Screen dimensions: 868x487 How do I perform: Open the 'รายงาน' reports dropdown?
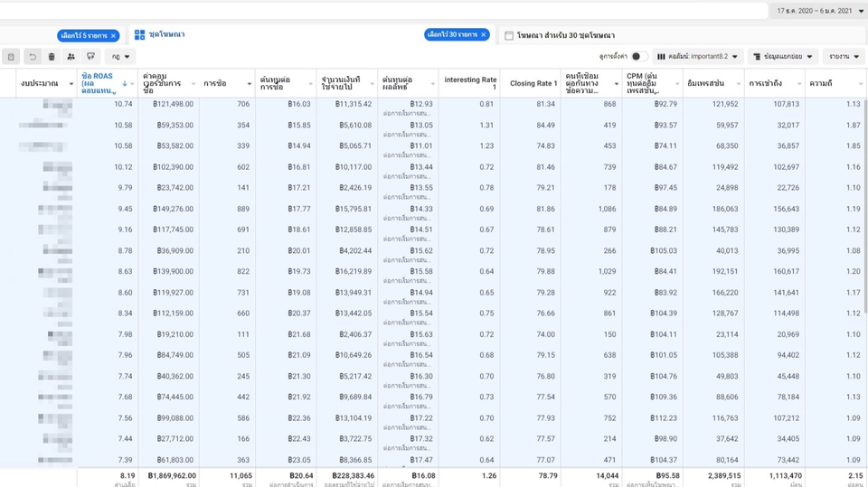(844, 56)
